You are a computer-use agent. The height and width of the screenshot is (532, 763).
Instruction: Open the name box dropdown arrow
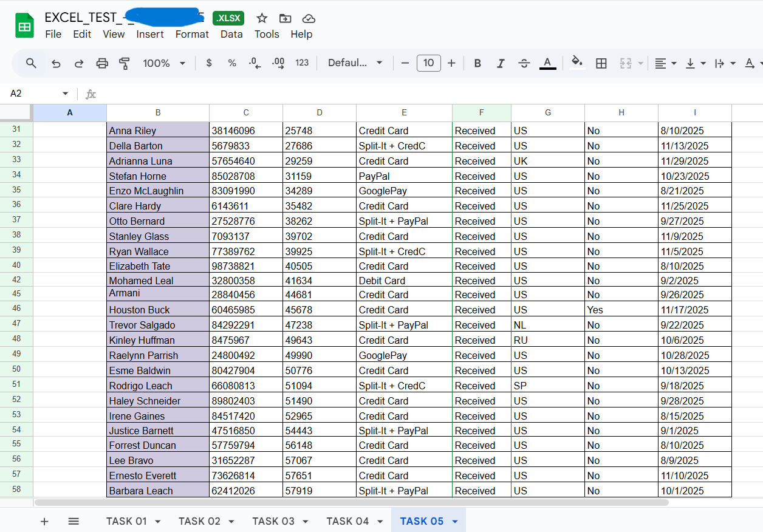point(65,94)
